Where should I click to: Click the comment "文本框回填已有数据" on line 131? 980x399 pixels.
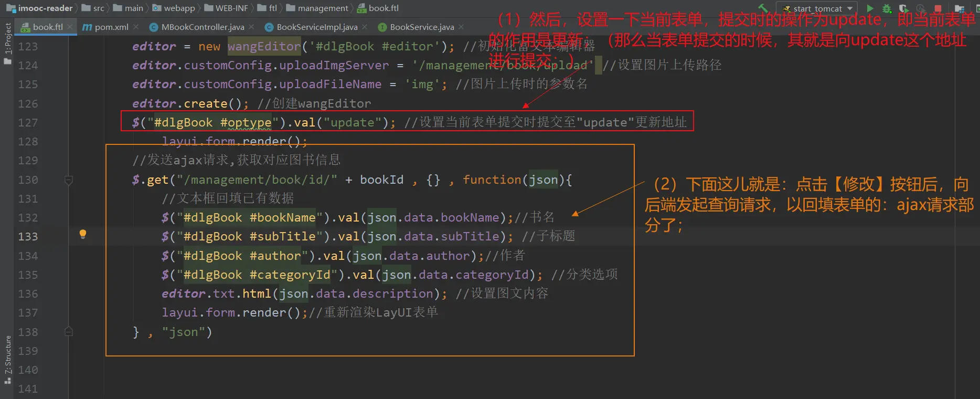pos(236,198)
